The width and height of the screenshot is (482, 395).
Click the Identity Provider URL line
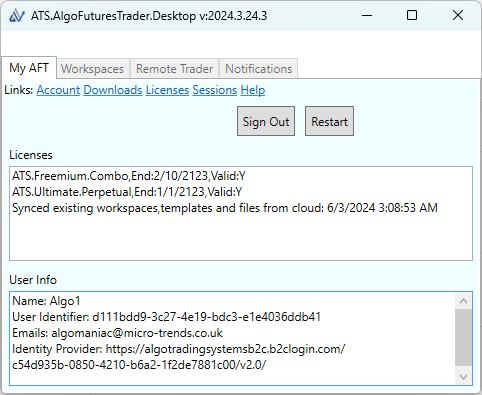(179, 349)
